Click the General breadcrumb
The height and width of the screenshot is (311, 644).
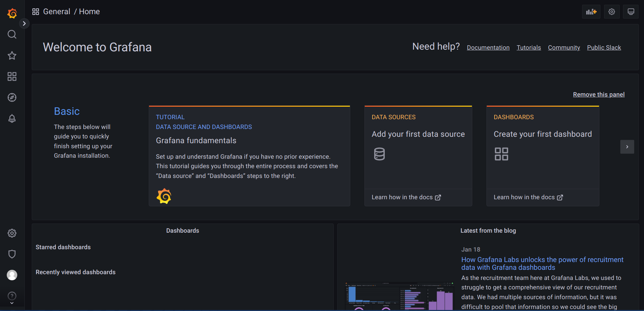57,11
